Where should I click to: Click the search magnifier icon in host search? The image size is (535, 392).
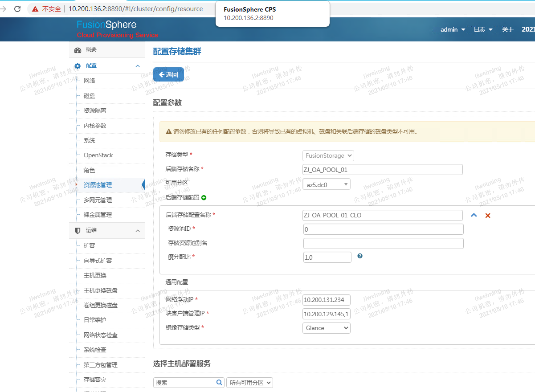(x=219, y=382)
